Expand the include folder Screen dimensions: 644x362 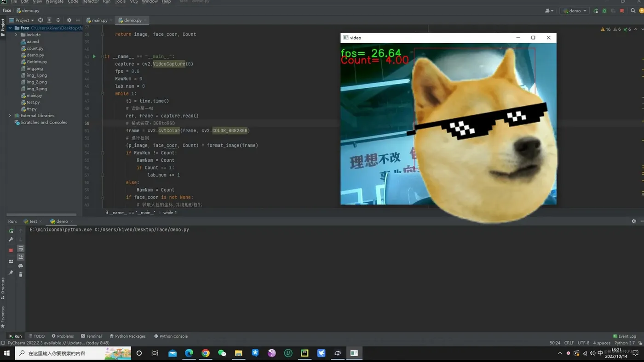(16, 35)
